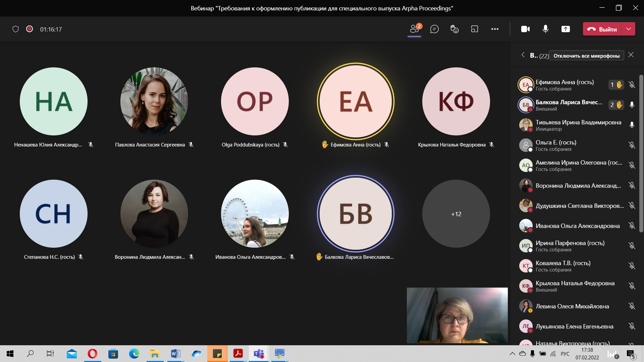
Task: Open Microsoft Teams from the taskbar
Action: click(x=259, y=354)
